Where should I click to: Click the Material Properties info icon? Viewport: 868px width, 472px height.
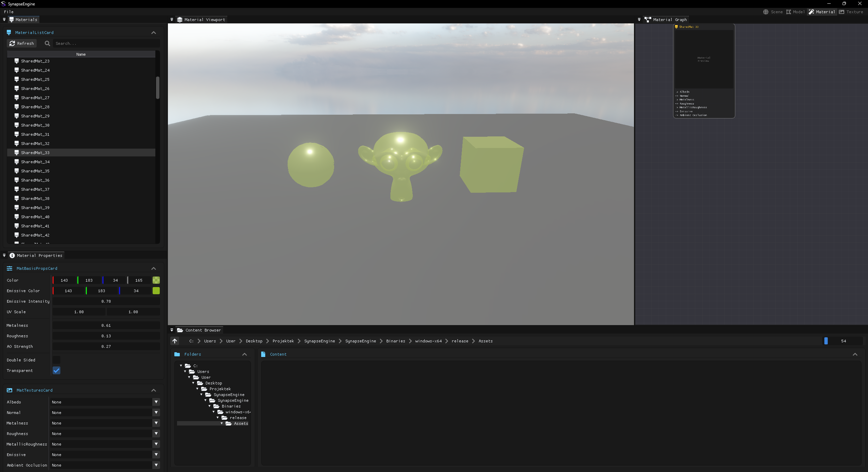[12, 256]
